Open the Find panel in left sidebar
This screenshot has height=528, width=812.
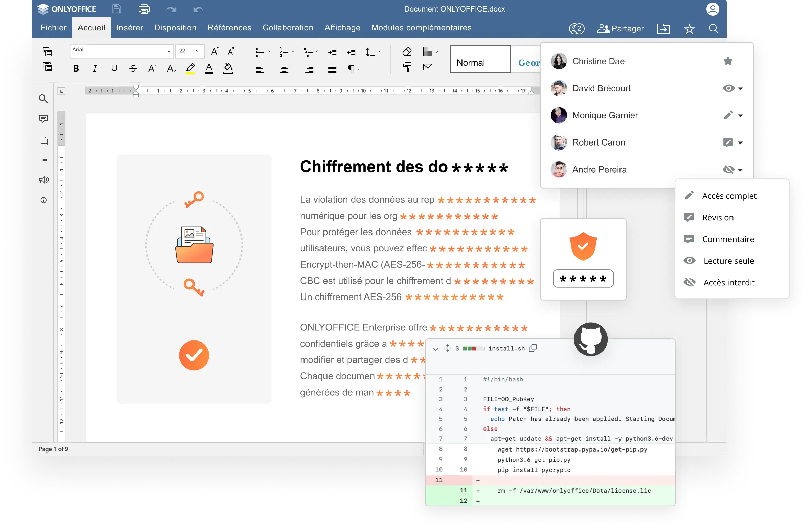coord(43,98)
